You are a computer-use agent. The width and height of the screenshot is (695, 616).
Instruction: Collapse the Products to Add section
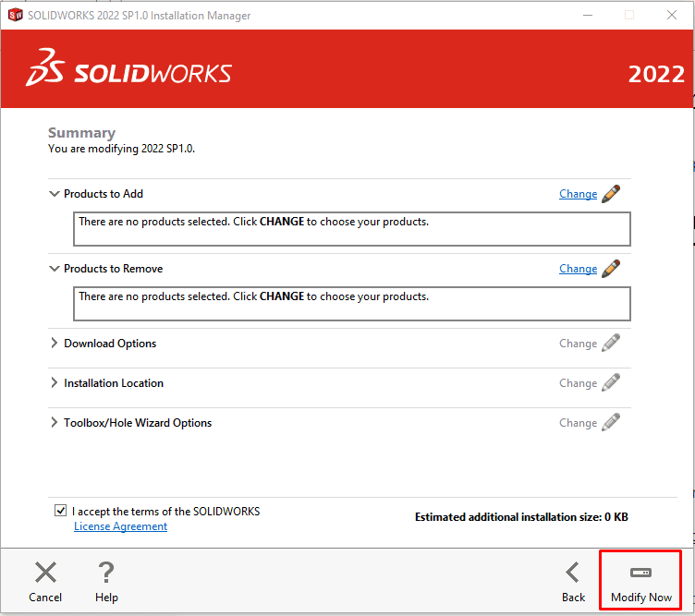[55, 194]
